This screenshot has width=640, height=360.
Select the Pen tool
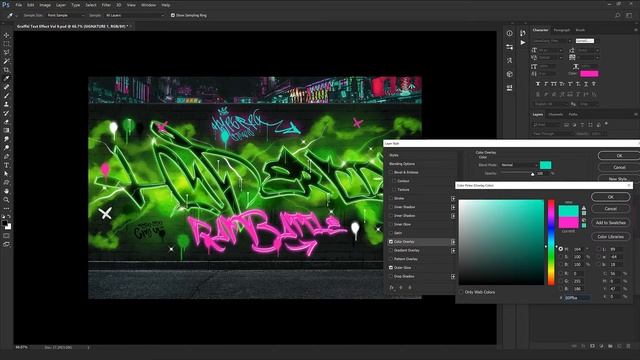point(7,156)
